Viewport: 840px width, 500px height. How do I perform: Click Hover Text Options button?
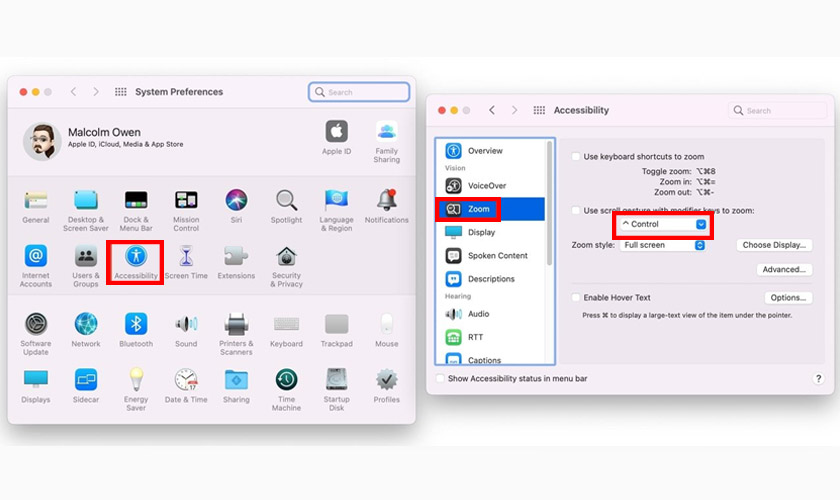tap(788, 297)
